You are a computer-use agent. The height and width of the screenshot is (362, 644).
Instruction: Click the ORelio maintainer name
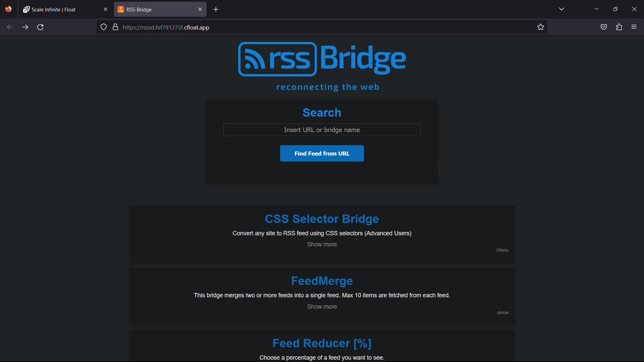(x=502, y=250)
